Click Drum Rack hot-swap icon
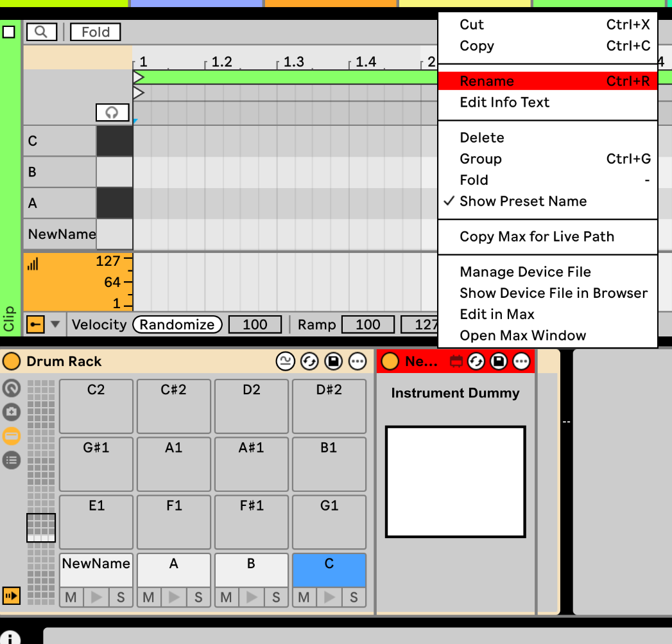 tap(309, 361)
